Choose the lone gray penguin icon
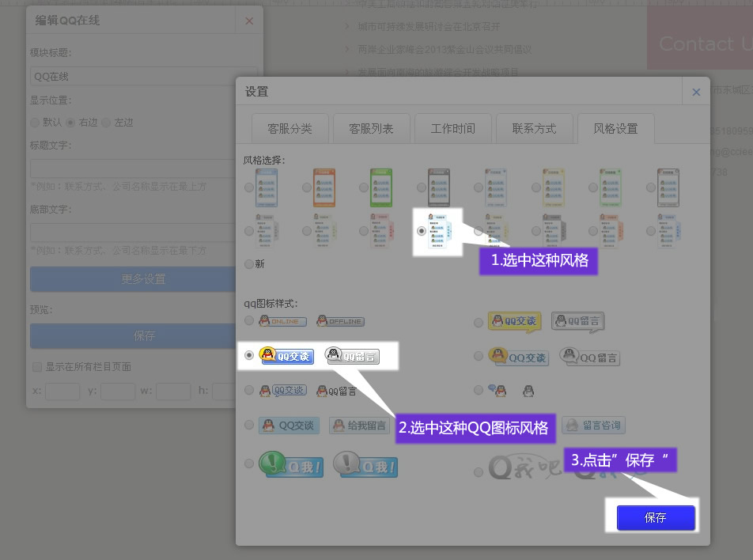Viewport: 753px width, 560px height. (528, 391)
